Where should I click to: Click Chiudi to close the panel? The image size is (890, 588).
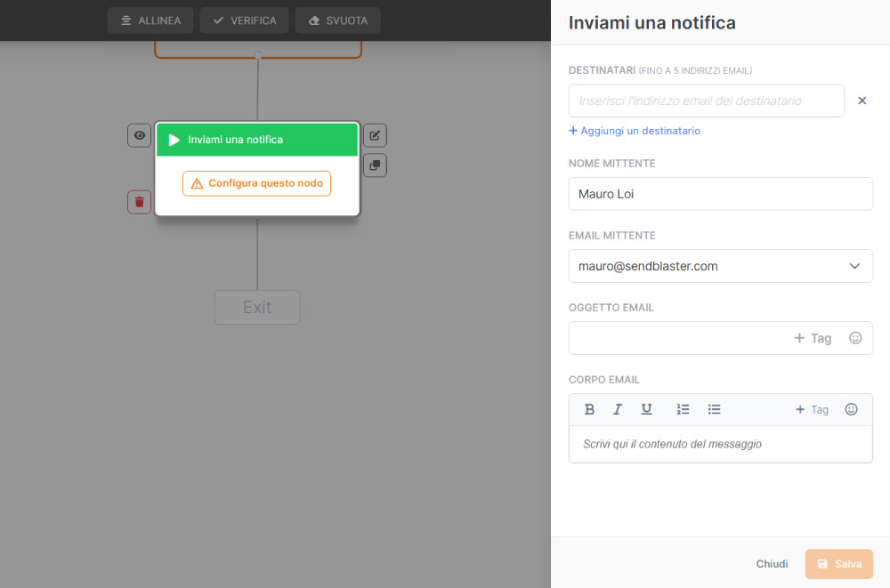[772, 564]
